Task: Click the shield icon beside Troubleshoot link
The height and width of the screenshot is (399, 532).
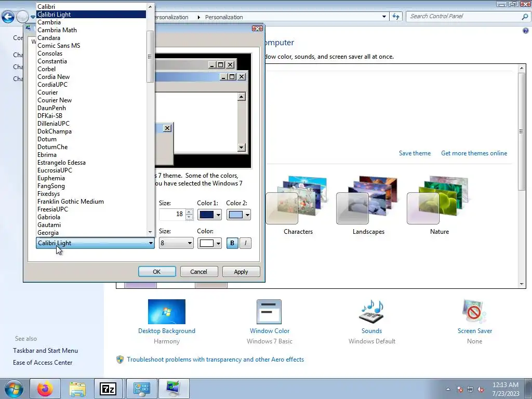Action: [120, 360]
